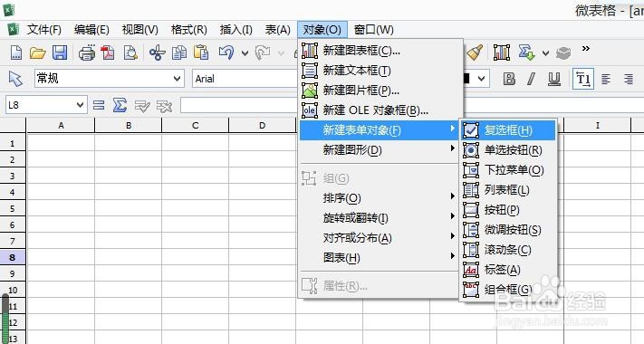This screenshot has width=644, height=344.
Task: Click the New document icon
Action: tap(15, 53)
